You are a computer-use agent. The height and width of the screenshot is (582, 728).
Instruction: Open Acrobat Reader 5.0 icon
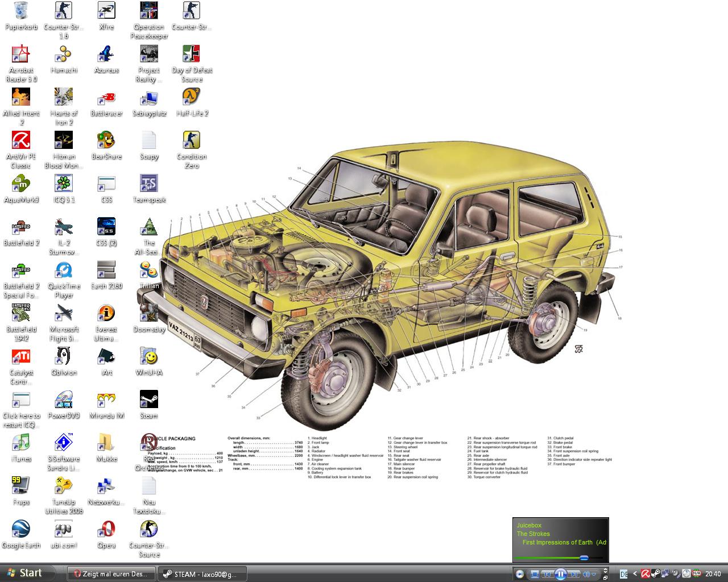click(21, 64)
